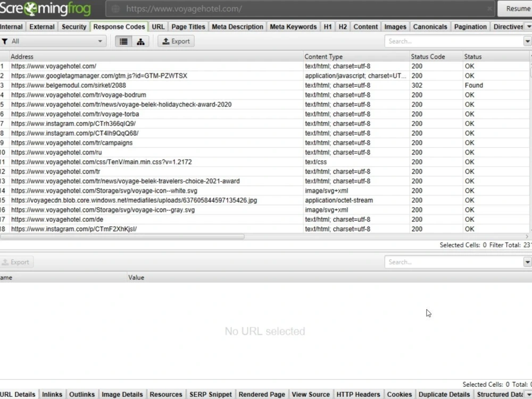Select the belgemodul.com/sirket/2088 row
The image size is (532, 399).
click(x=264, y=85)
